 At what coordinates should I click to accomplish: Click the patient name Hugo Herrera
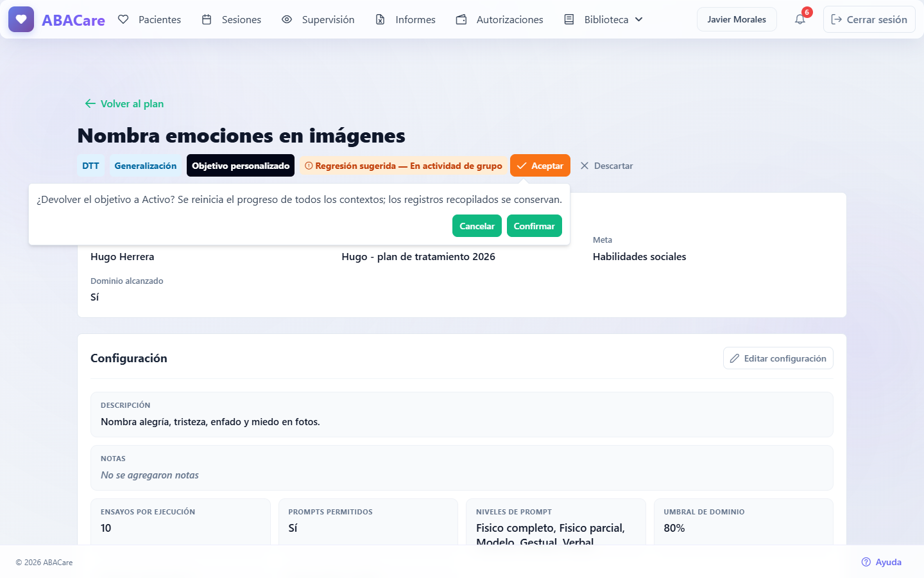coord(123,257)
